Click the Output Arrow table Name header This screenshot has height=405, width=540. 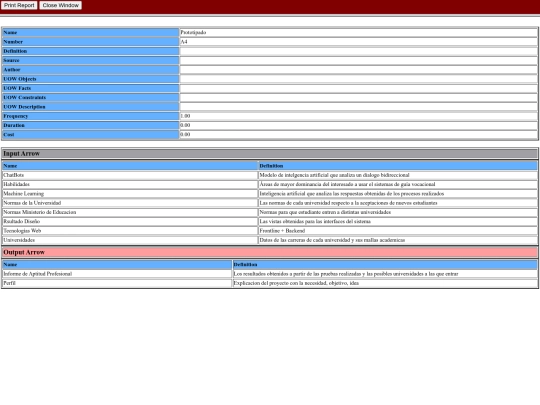pos(117,264)
